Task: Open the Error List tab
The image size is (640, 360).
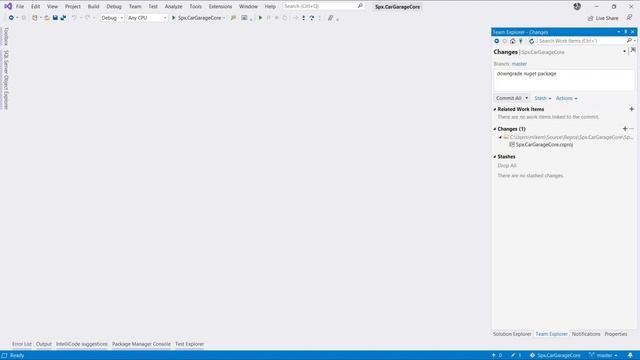Action: (22, 344)
